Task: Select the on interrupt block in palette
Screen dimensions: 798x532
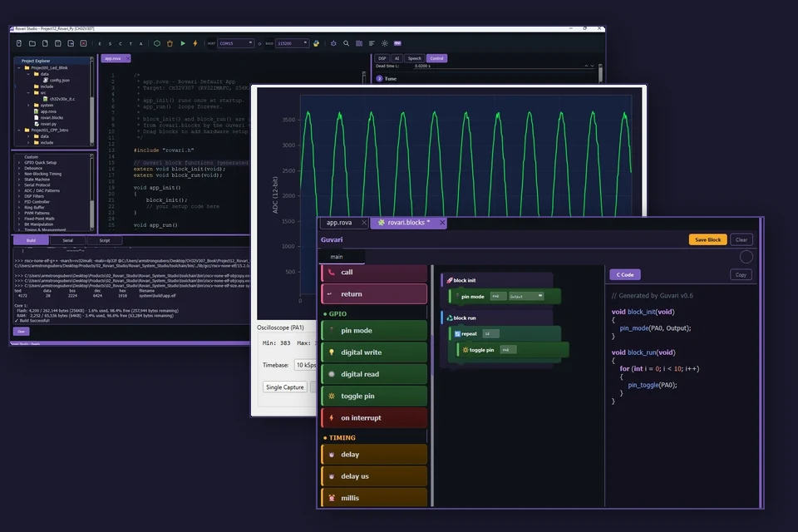Action: coord(374,418)
